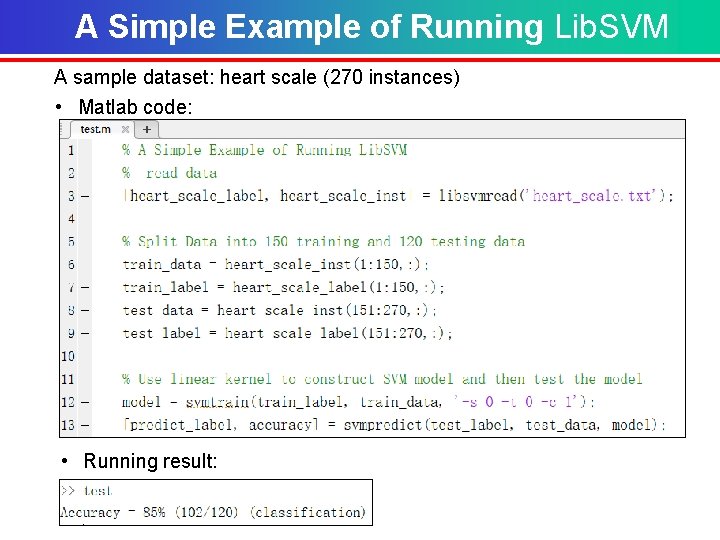This screenshot has height=540, width=720.
Task: Click line number 5 in gutter
Action: pyautogui.click(x=71, y=242)
